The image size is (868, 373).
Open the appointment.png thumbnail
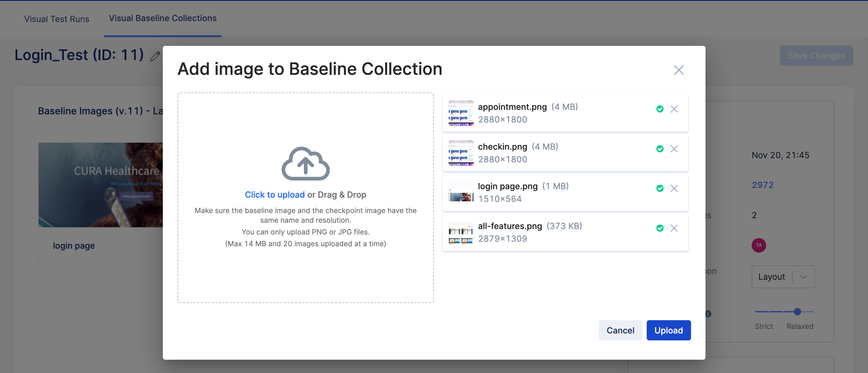[x=461, y=113]
